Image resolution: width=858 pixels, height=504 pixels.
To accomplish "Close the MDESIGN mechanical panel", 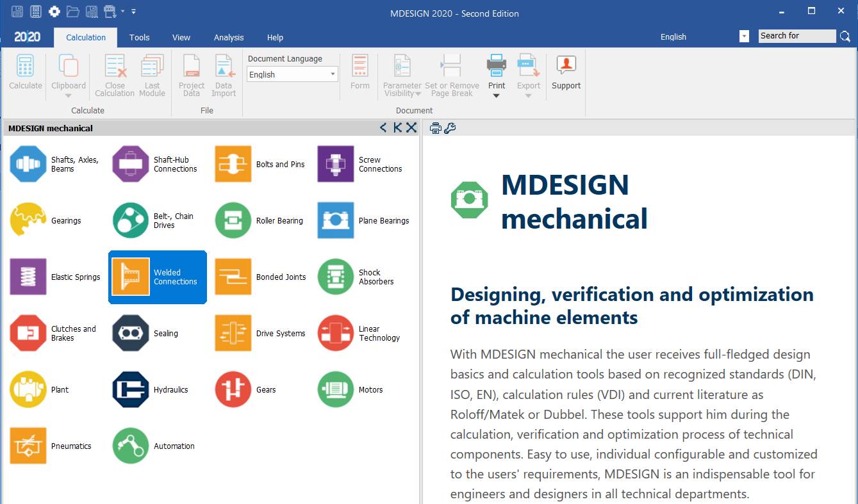I will point(411,127).
